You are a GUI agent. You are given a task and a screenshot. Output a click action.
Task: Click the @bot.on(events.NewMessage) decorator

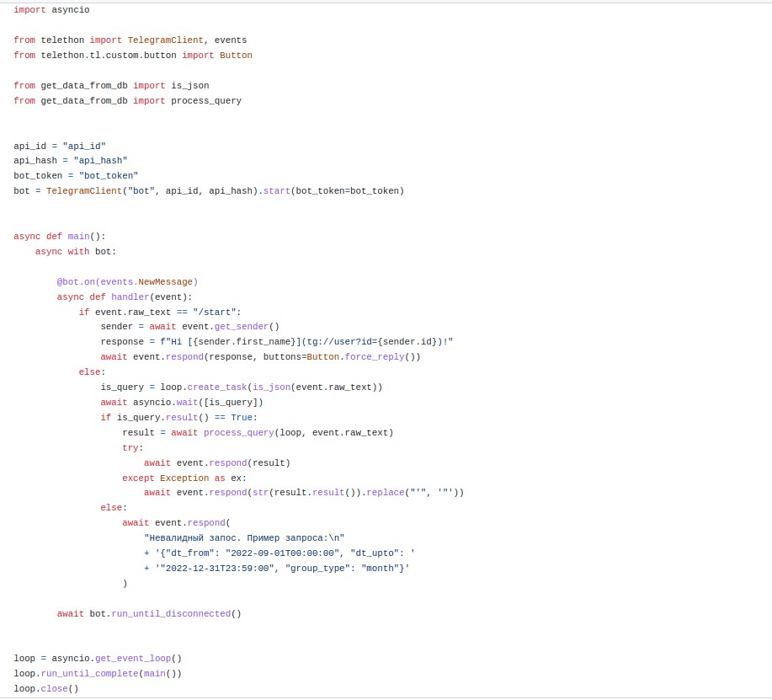[127, 282]
